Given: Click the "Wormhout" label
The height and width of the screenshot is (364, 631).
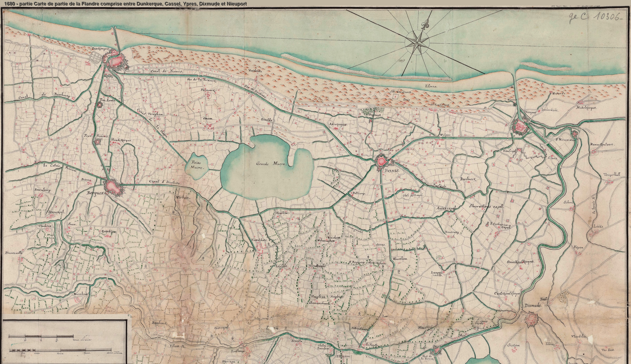Looking at the screenshot, I should (x=81, y=294).
